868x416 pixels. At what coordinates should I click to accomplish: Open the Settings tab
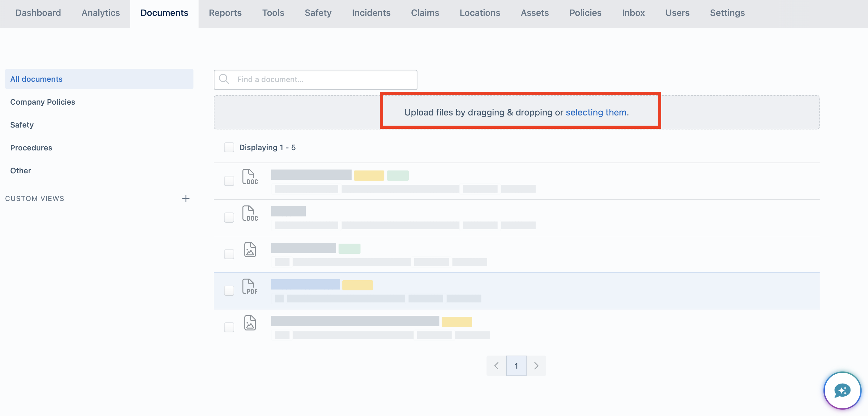727,13
